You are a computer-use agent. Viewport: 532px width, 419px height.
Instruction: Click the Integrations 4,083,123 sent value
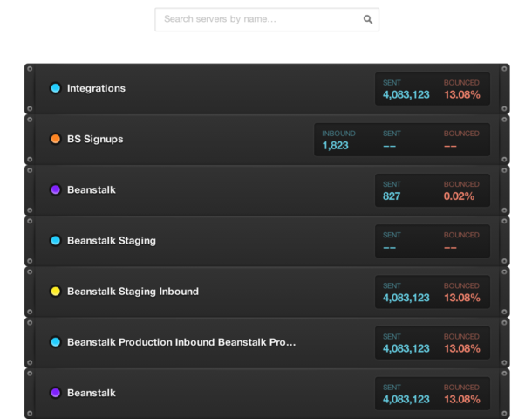pos(406,95)
